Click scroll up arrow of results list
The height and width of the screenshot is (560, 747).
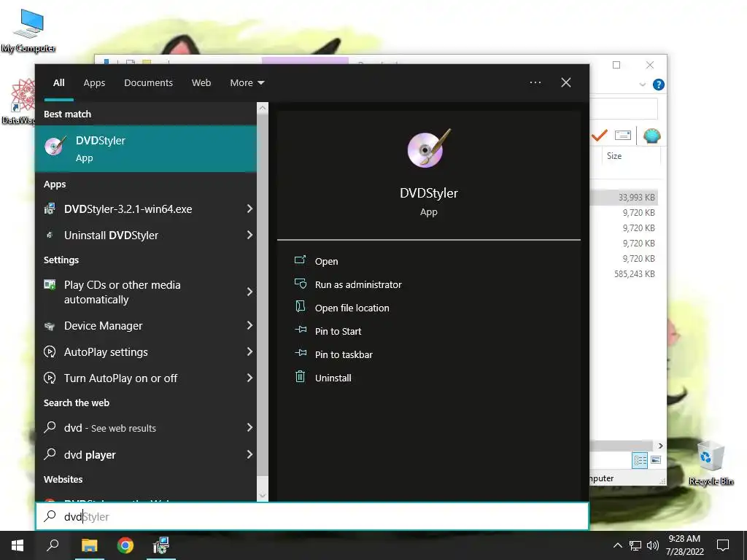click(263, 108)
